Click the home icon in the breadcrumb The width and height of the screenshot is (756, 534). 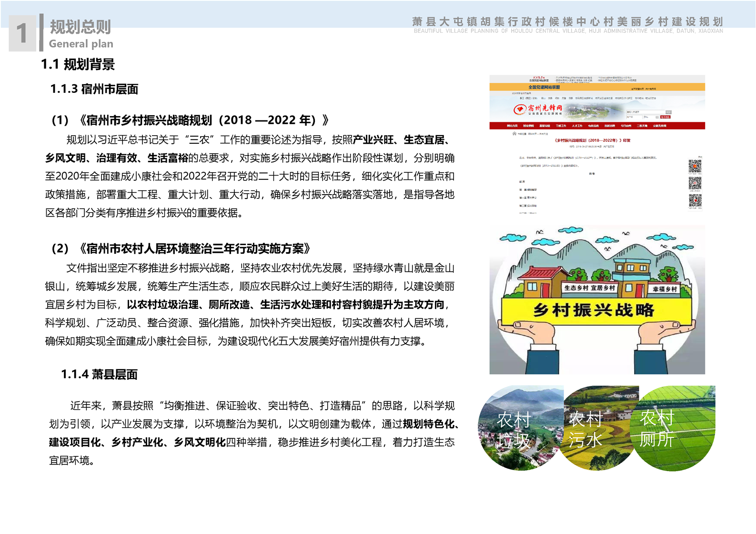click(x=514, y=134)
